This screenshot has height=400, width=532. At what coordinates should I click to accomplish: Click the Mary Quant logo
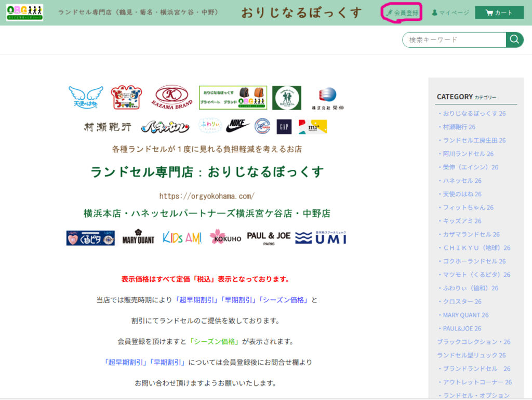click(x=138, y=237)
